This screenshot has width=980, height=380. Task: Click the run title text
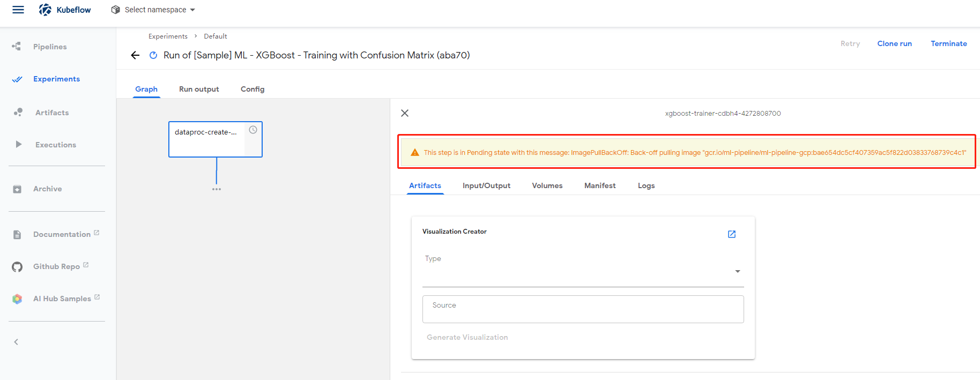[x=316, y=55]
